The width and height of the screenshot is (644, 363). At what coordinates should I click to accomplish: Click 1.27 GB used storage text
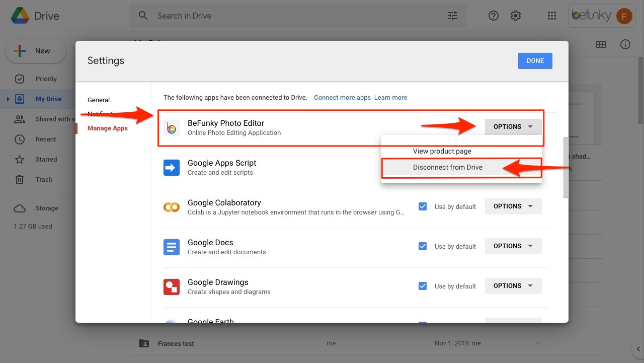33,227
